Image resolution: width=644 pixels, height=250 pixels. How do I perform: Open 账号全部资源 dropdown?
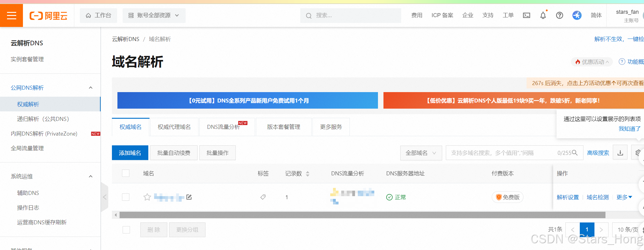(x=154, y=16)
